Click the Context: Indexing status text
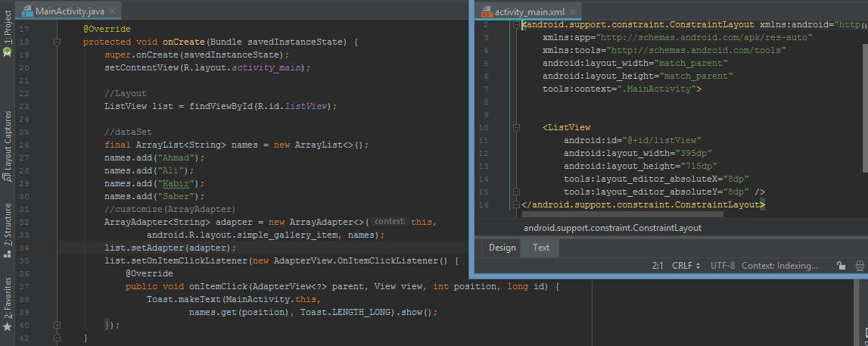Image resolution: width=868 pixels, height=346 pixels. point(779,266)
